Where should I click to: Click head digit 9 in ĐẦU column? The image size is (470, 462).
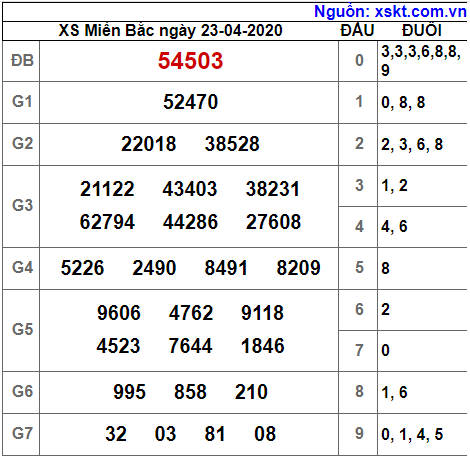pyautogui.click(x=359, y=434)
